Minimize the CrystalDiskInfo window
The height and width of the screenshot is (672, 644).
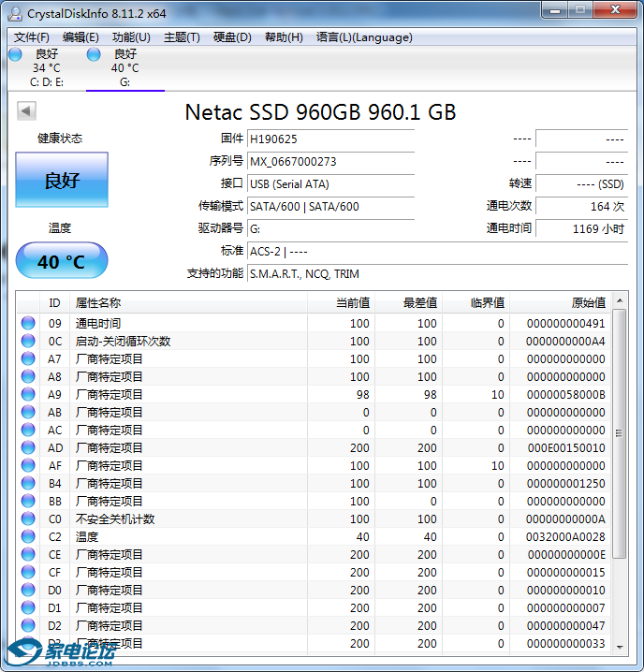555,10
